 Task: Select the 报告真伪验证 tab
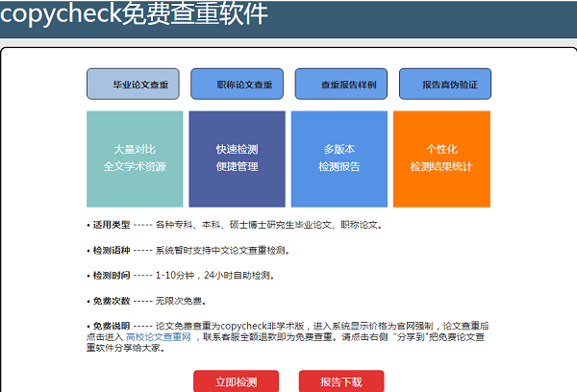pos(445,84)
